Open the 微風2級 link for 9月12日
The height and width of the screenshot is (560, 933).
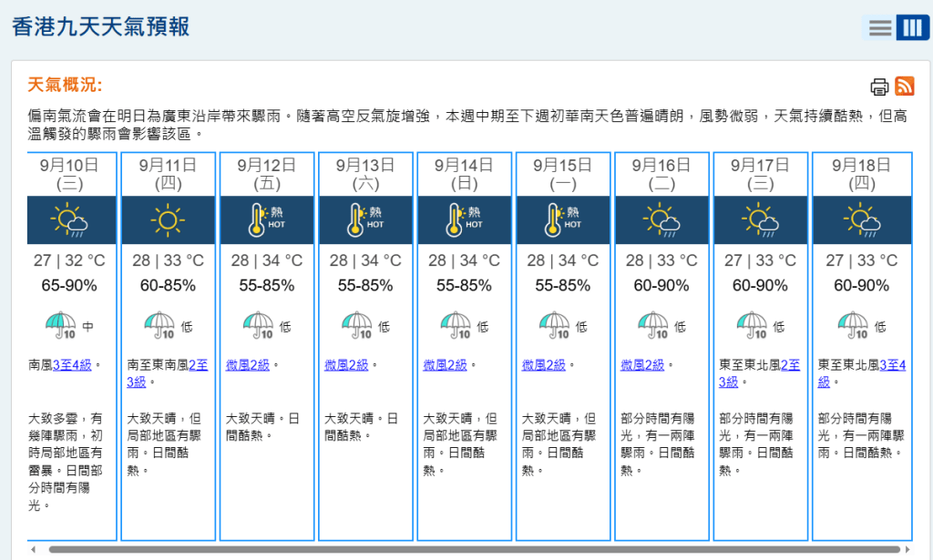point(248,365)
